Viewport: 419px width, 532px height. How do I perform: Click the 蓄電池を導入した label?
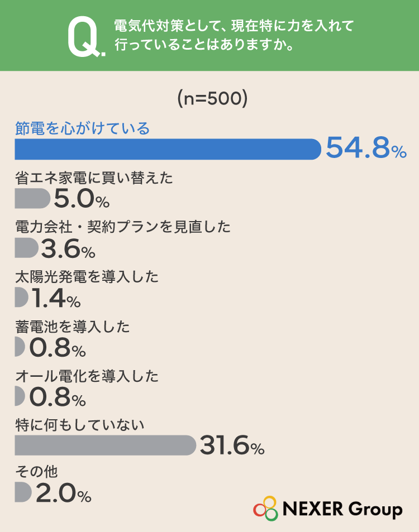(x=72, y=327)
